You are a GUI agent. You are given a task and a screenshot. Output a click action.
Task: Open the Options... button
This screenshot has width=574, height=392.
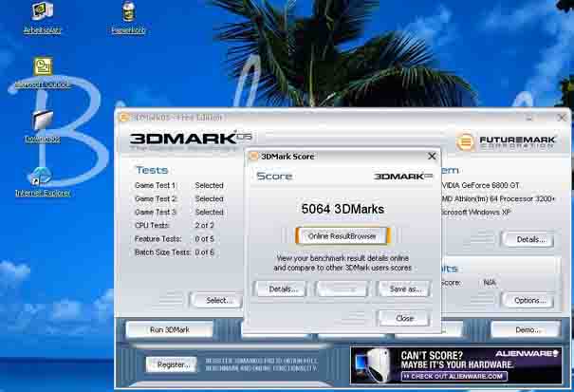(528, 301)
